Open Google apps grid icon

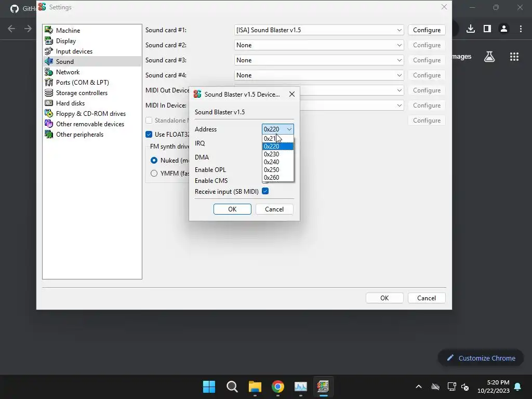[x=514, y=57]
